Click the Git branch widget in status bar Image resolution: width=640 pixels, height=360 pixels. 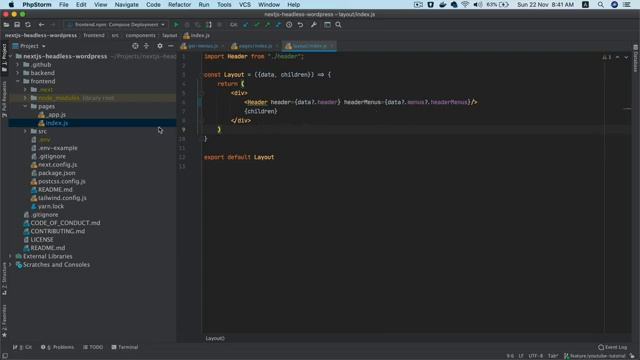pos(595,356)
